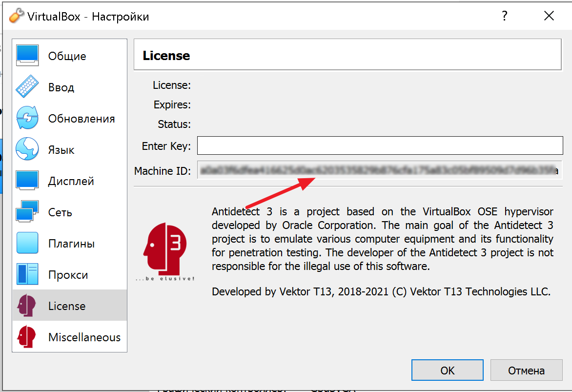Click the Отмена cancel button
This screenshot has height=392, width=572.
(526, 370)
